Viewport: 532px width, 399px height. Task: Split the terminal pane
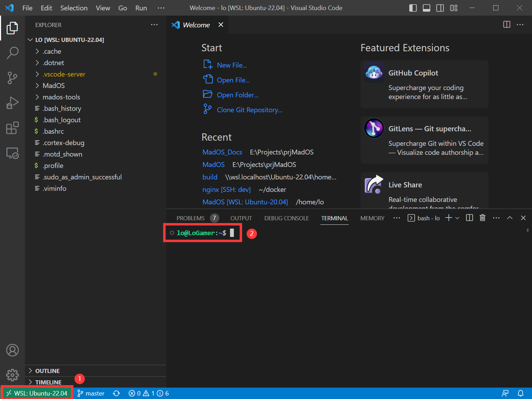point(470,218)
